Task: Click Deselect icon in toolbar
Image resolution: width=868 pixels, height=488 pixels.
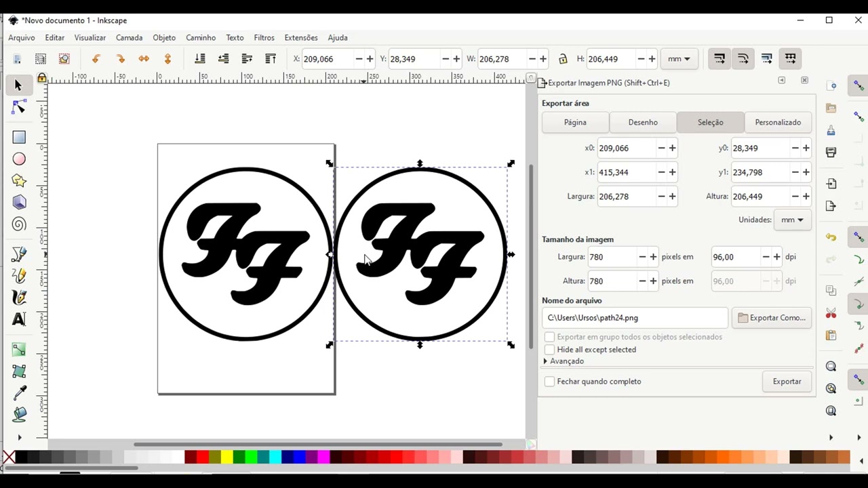Action: tap(64, 59)
